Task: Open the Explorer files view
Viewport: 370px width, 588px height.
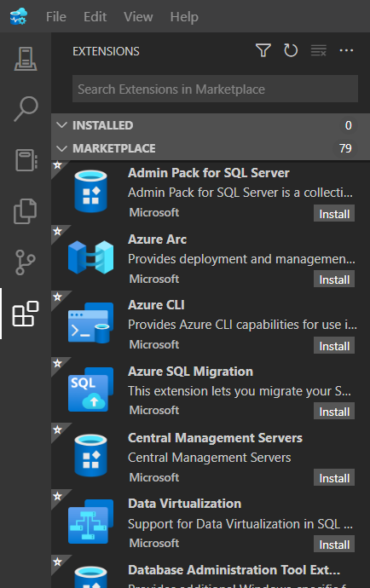Action: pyautogui.click(x=26, y=211)
